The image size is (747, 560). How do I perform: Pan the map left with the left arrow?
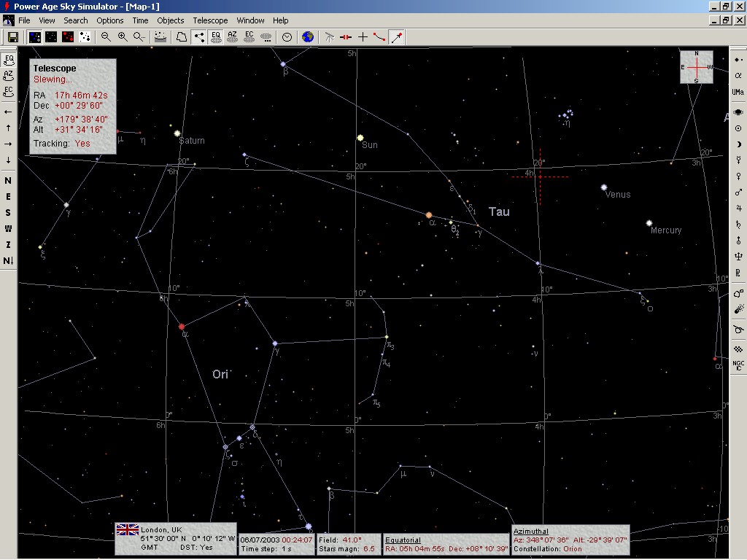coord(8,112)
